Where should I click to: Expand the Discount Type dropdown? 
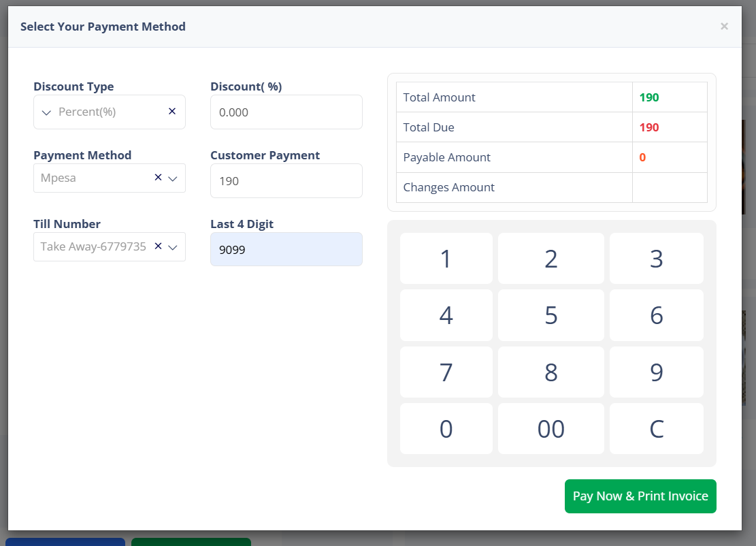click(47, 112)
